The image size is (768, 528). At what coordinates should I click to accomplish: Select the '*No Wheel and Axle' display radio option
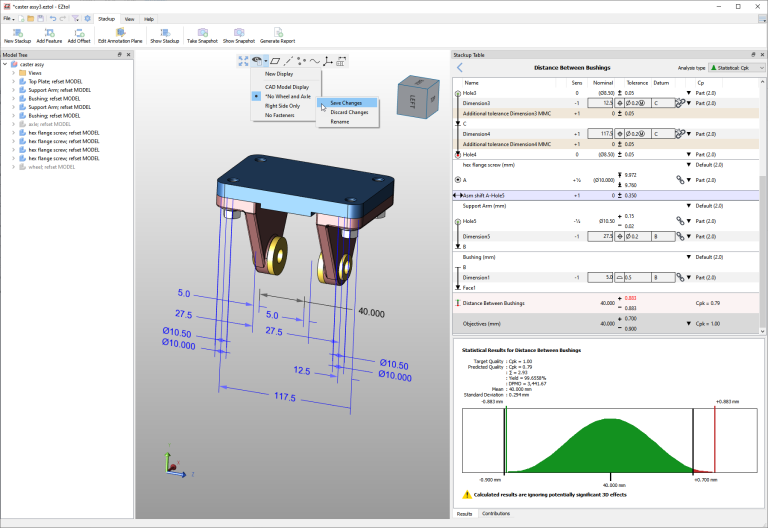click(x=256, y=96)
